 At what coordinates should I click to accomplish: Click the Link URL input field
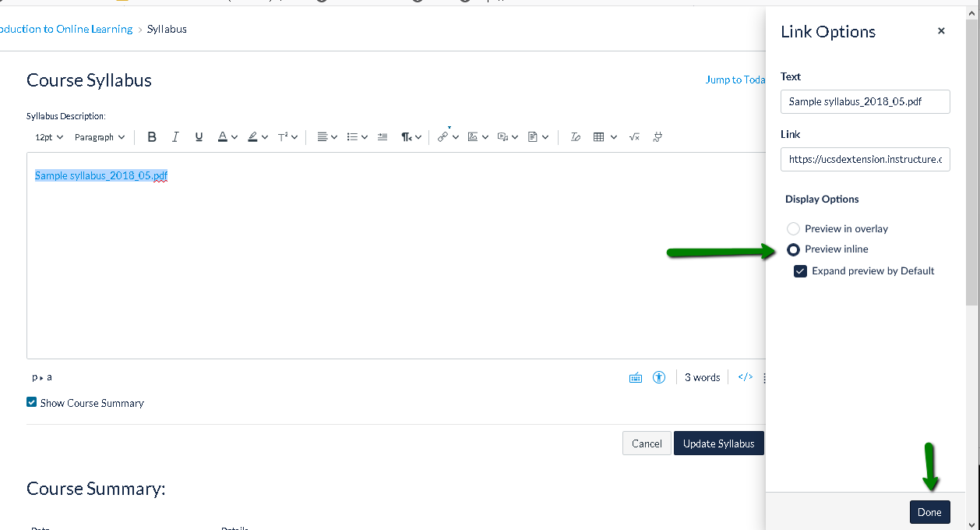[865, 159]
